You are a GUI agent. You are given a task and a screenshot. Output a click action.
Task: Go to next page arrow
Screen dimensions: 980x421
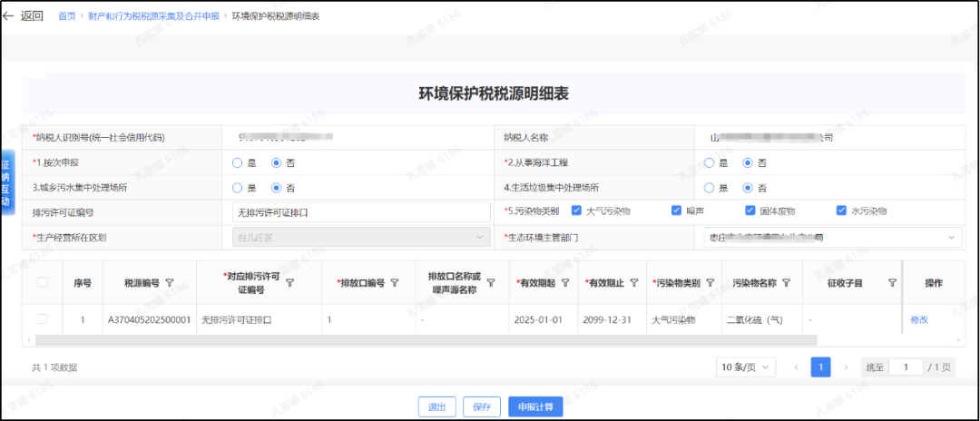847,367
